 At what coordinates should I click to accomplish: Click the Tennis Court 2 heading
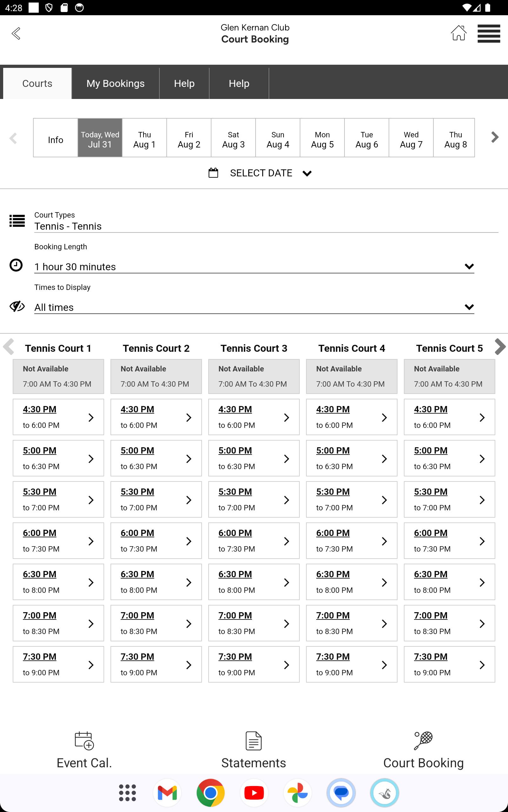pos(156,348)
